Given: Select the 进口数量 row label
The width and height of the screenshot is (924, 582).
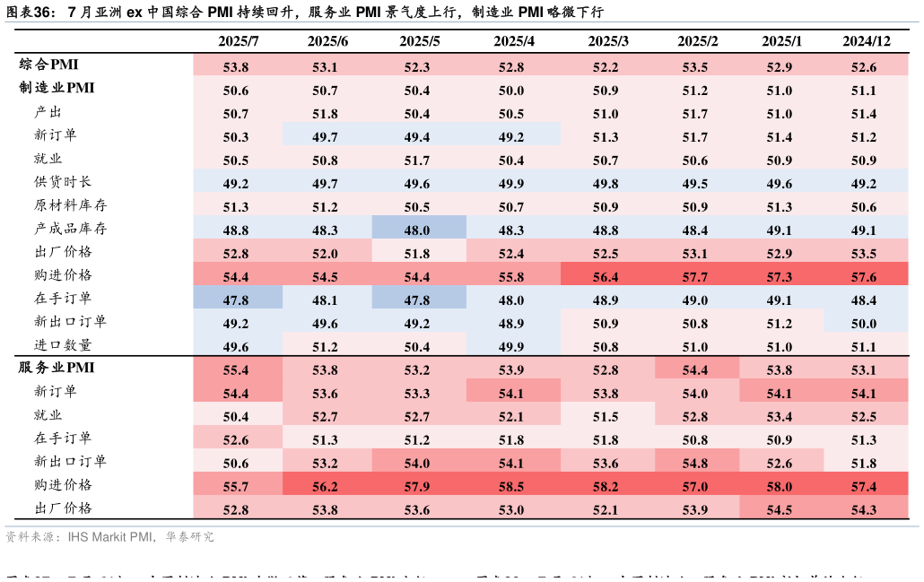Looking at the screenshot, I should tap(63, 344).
